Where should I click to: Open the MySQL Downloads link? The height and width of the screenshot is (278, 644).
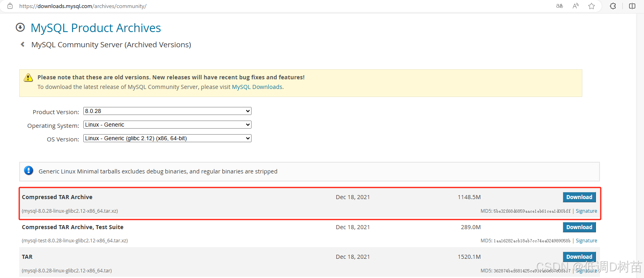coord(257,87)
